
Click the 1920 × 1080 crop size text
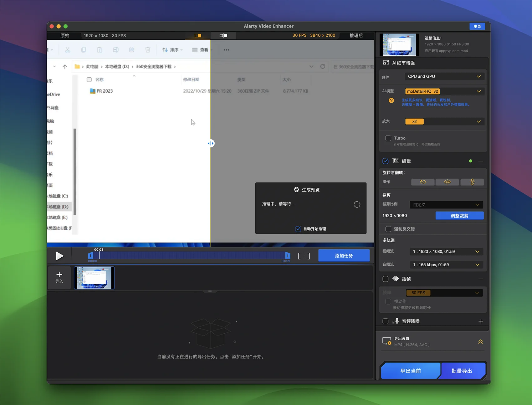(395, 216)
